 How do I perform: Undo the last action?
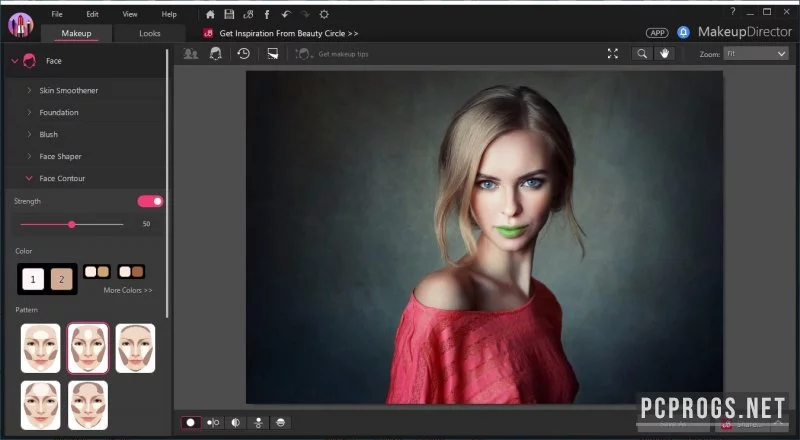pyautogui.click(x=286, y=14)
